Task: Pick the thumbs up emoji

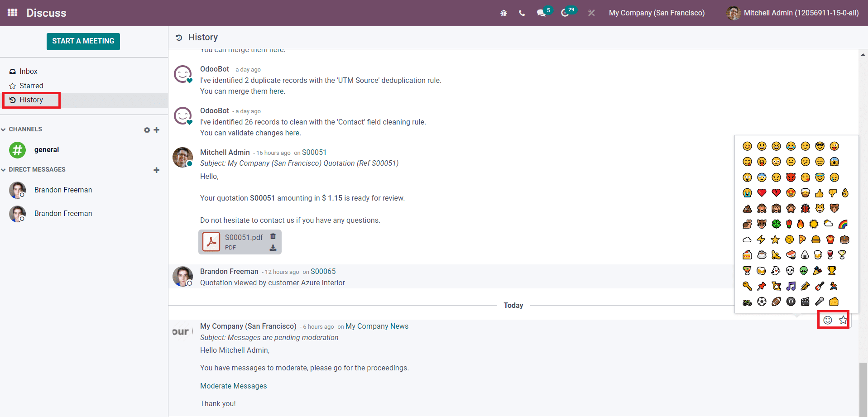Action: point(819,193)
